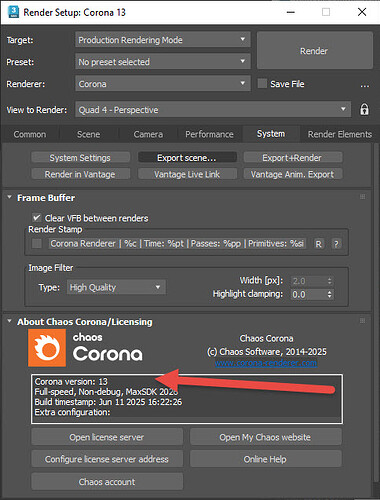This screenshot has height=500, width=380.
Task: Click the Width [px] value field
Action: (308, 281)
